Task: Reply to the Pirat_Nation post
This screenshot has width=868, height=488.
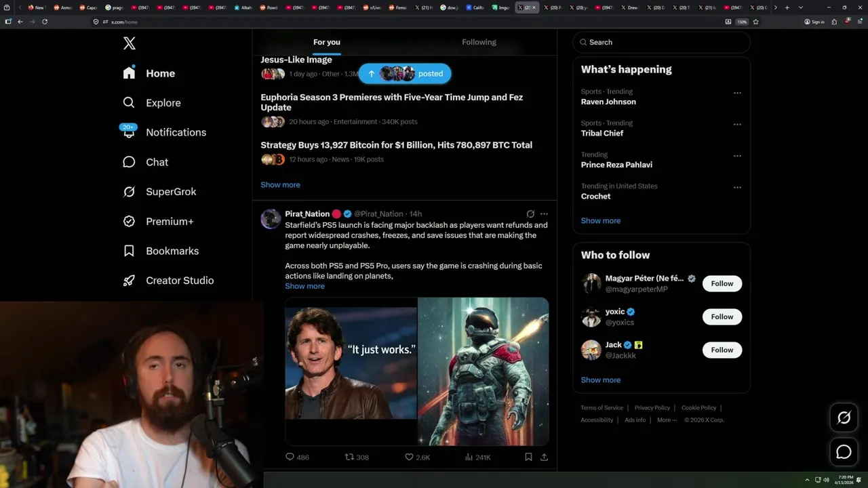Action: click(x=297, y=457)
